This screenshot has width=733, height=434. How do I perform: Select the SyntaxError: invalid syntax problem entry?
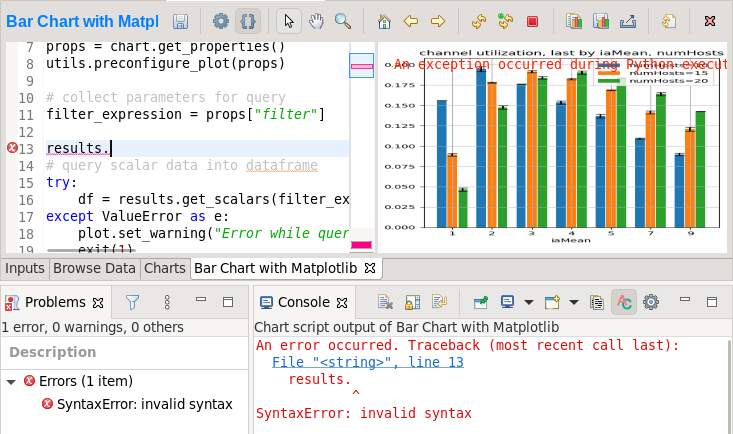(144, 404)
